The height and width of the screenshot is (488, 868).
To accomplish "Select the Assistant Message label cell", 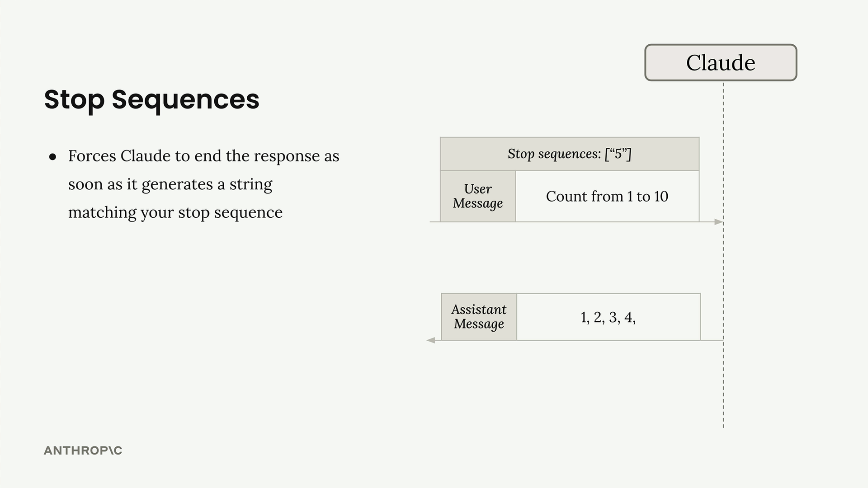I will [479, 317].
